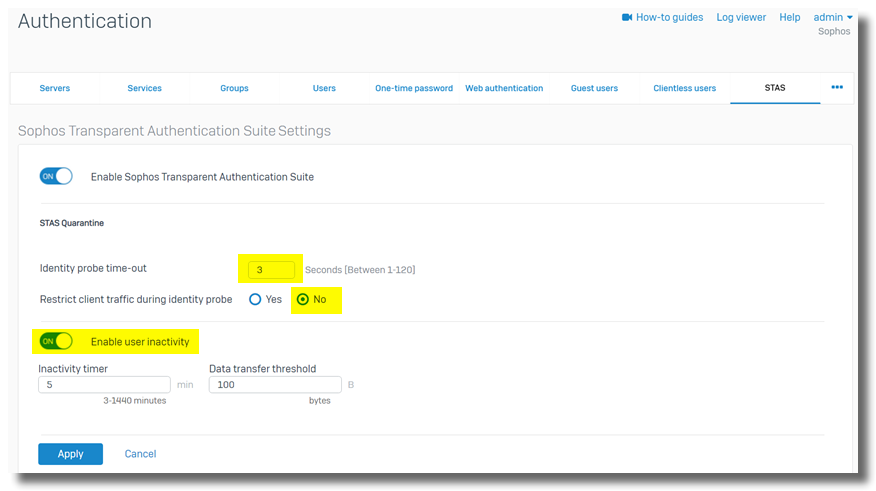Click the Inactivity timer input field

[x=104, y=385]
